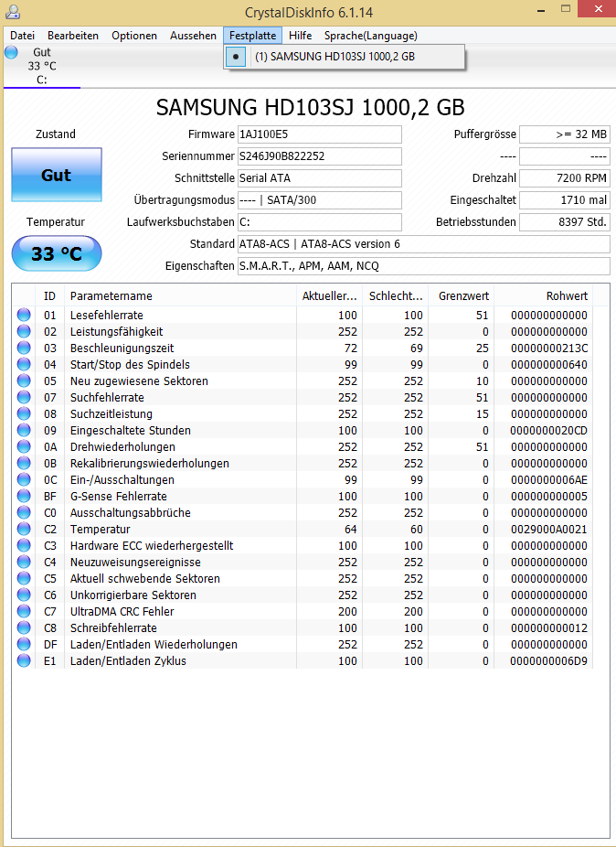
Task: Click status orb for Neuzuweisungsereignisse row
Action: tap(24, 563)
